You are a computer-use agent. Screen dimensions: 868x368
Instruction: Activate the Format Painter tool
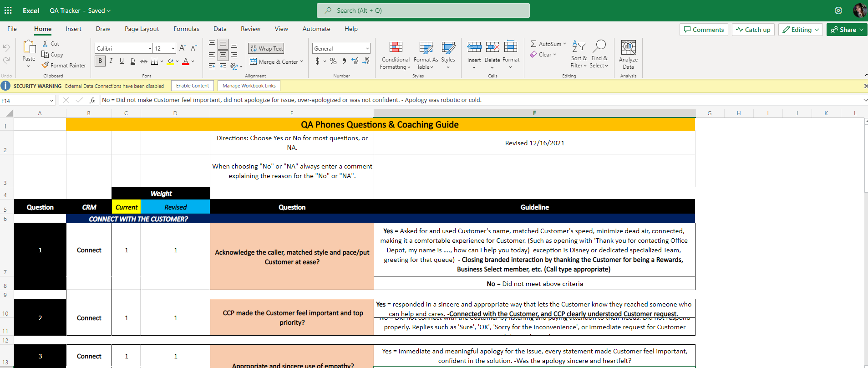point(64,66)
